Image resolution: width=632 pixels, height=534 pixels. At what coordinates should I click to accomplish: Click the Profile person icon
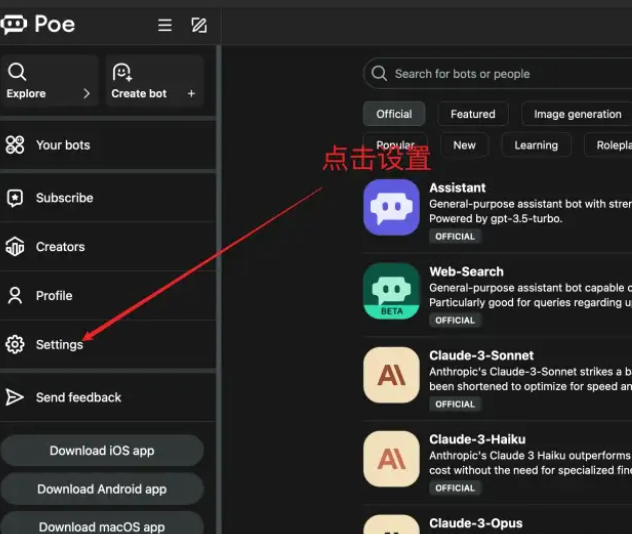point(15,295)
